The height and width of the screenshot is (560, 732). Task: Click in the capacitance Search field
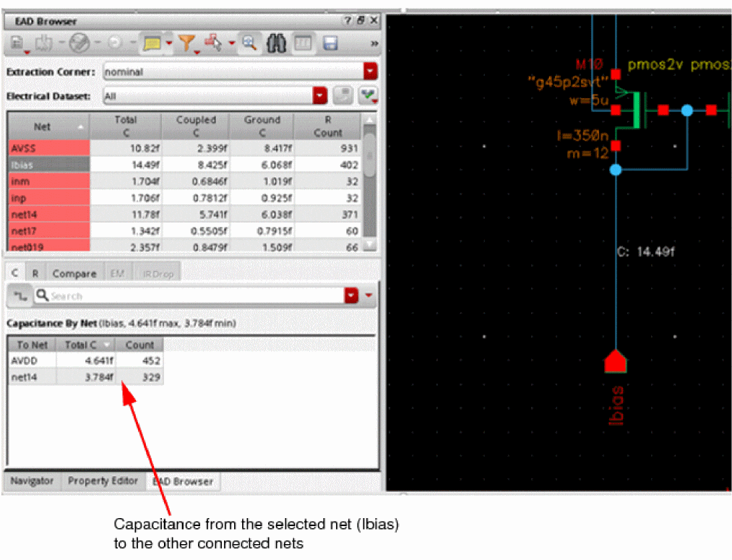click(x=195, y=296)
